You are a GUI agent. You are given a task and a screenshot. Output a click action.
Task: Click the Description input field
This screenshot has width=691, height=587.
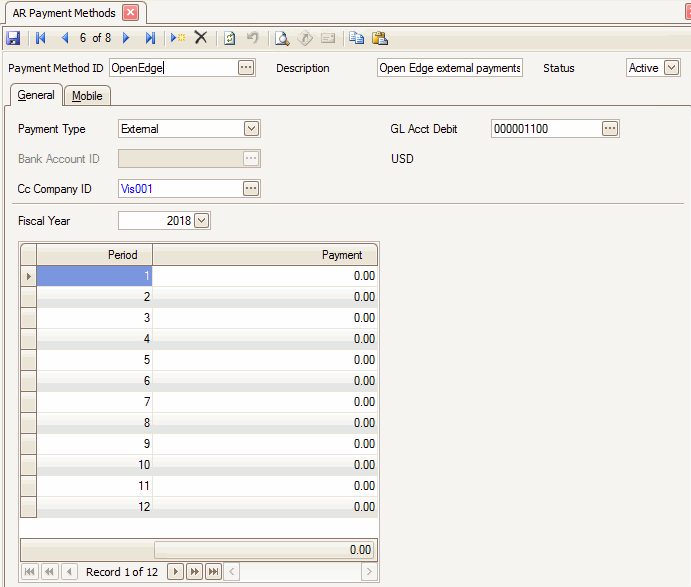click(449, 68)
